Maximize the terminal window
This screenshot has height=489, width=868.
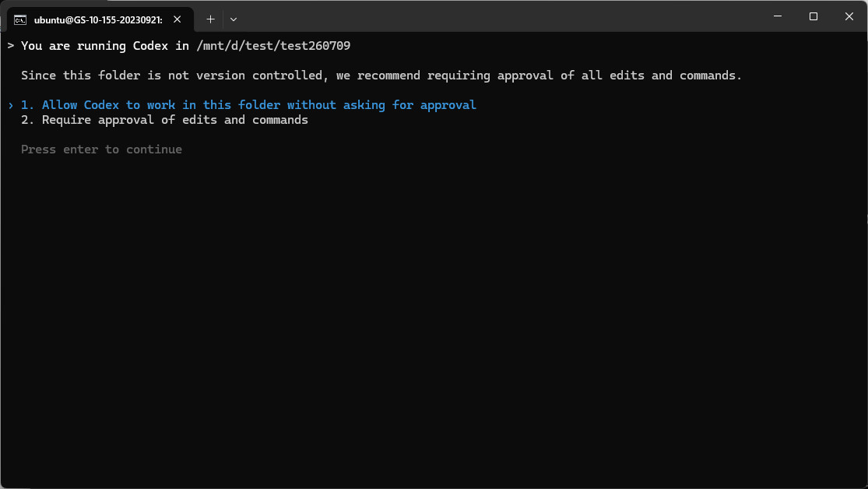click(x=814, y=16)
